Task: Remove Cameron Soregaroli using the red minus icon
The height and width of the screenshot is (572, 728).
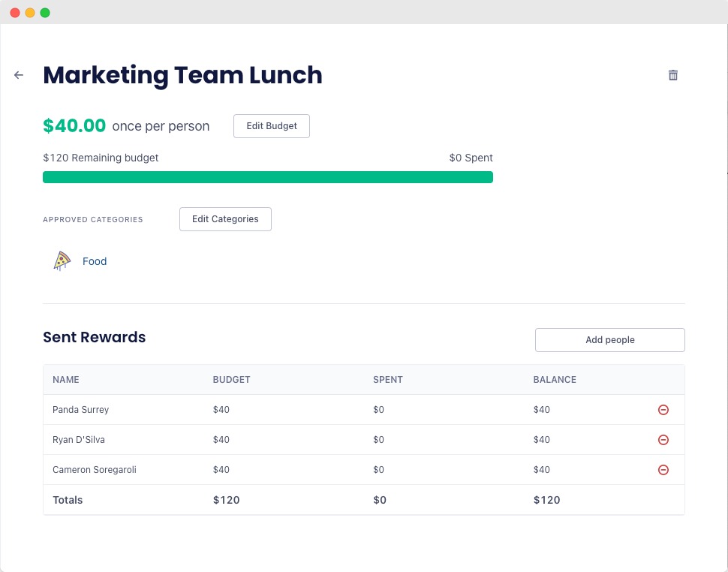Action: (663, 470)
